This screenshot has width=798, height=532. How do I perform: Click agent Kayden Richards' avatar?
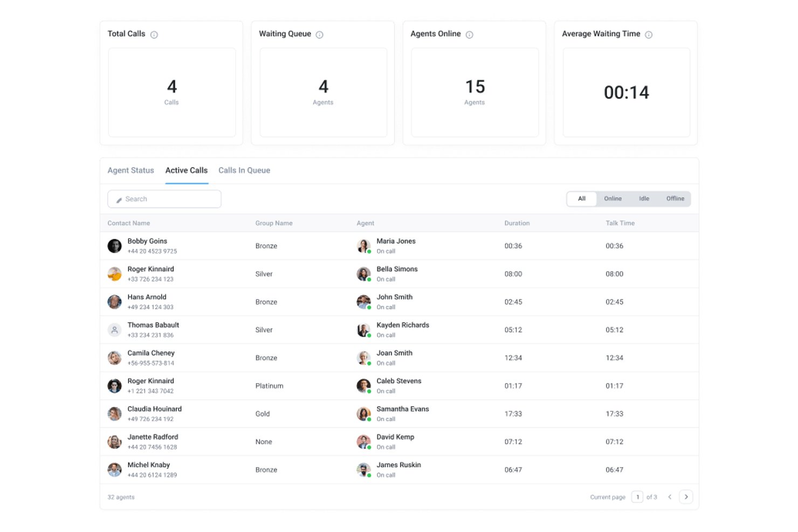tap(364, 330)
